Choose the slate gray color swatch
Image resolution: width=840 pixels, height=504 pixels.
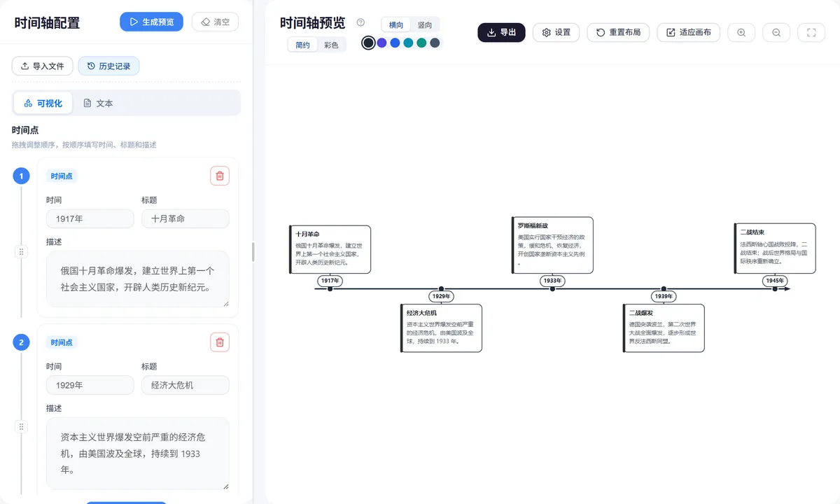[435, 43]
